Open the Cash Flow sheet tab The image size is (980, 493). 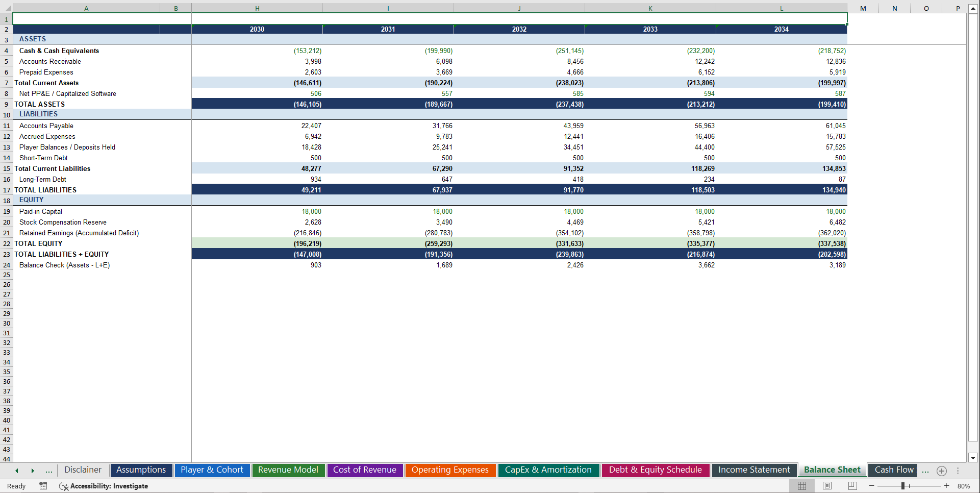click(892, 470)
